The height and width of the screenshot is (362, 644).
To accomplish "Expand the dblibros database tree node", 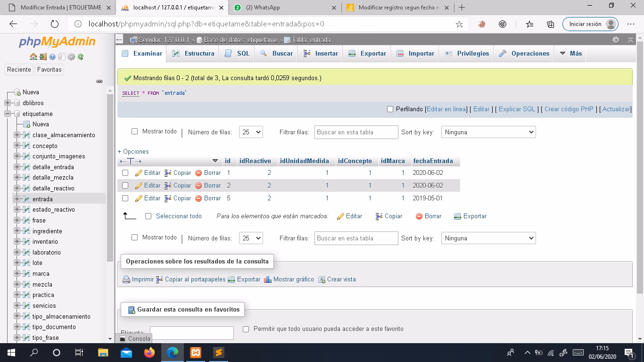I will tap(8, 103).
